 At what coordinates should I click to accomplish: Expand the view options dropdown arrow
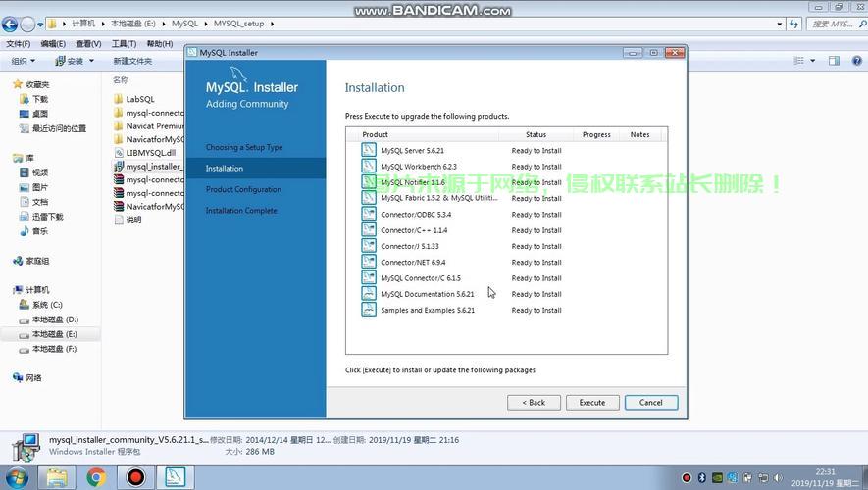coord(815,61)
